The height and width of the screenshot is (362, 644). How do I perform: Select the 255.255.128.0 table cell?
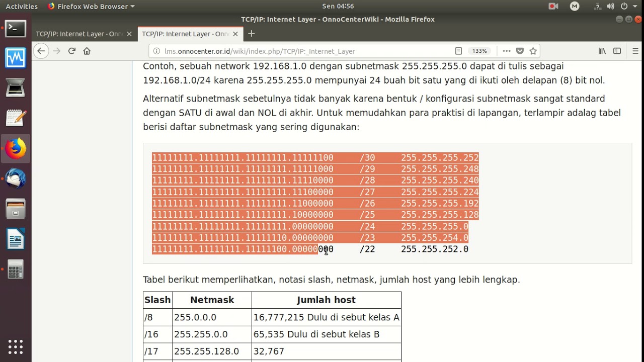pyautogui.click(x=212, y=351)
